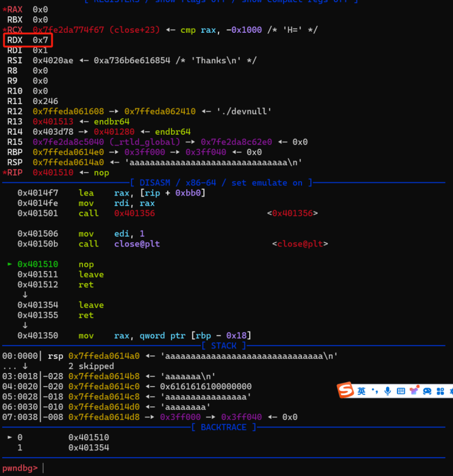Click the '2 skipped' stack line
This screenshot has height=476, width=453.
(91, 366)
